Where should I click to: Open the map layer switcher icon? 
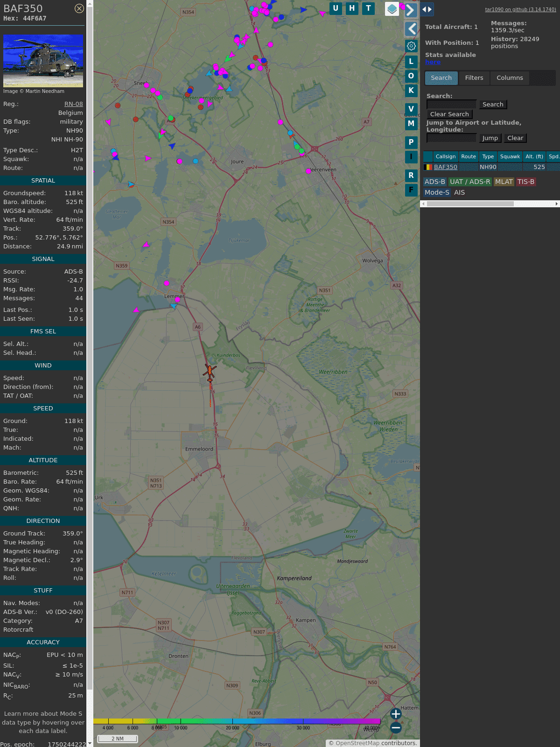coord(392,9)
